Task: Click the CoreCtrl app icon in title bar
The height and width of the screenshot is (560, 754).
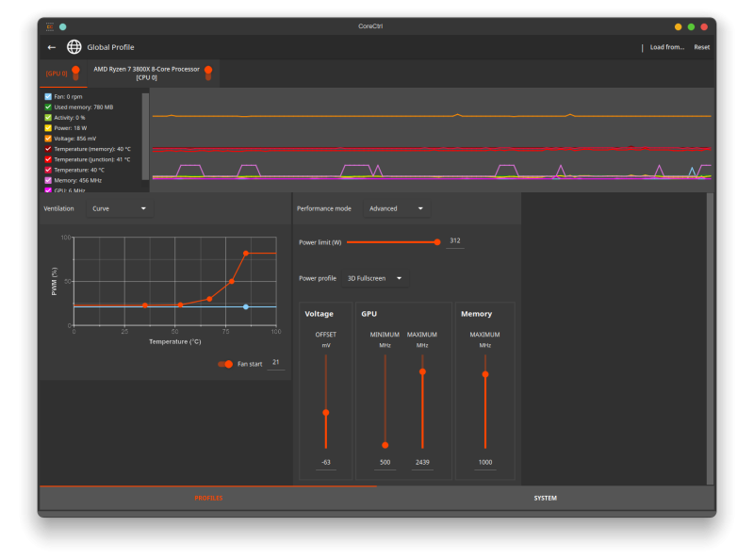Action: point(50,26)
